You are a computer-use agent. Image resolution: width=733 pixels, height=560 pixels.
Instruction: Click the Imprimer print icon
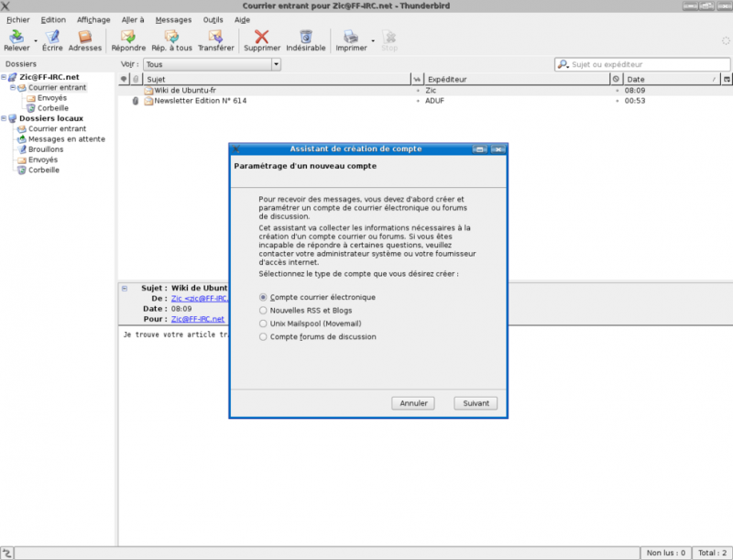pyautogui.click(x=351, y=38)
